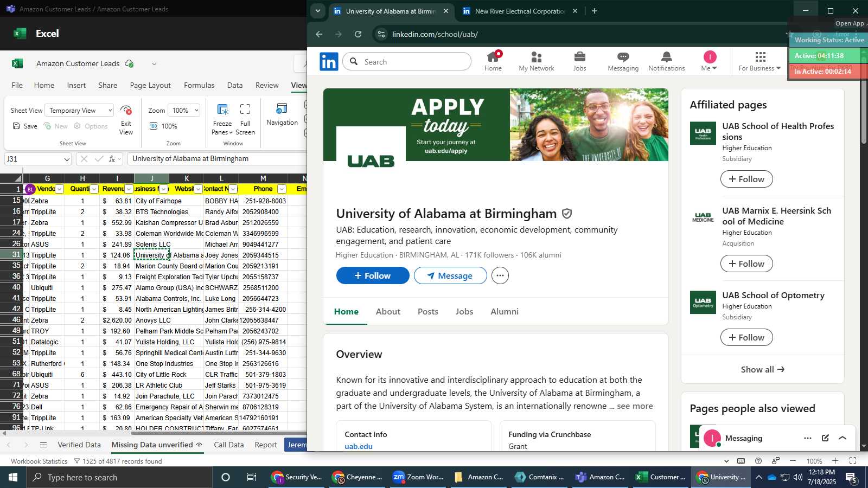The image size is (868, 488).
Task: Open LinkedIn Home icon in navigation bar
Action: click(x=493, y=61)
